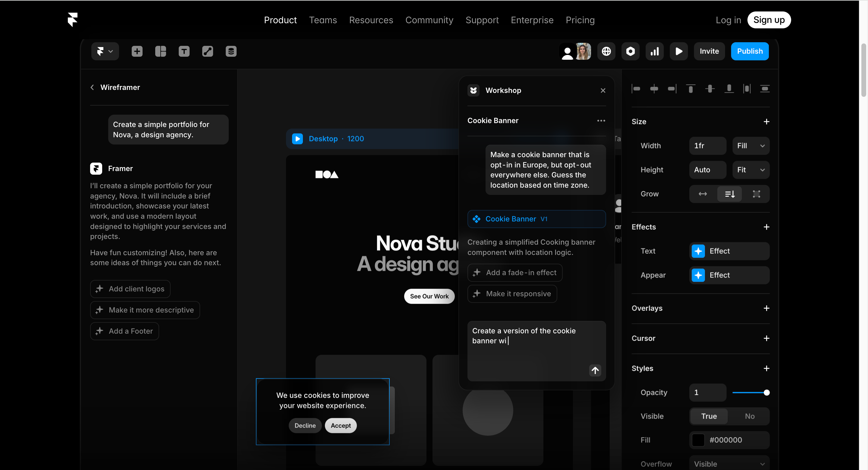Click the blue Publish button
868x470 pixels.
(750, 51)
